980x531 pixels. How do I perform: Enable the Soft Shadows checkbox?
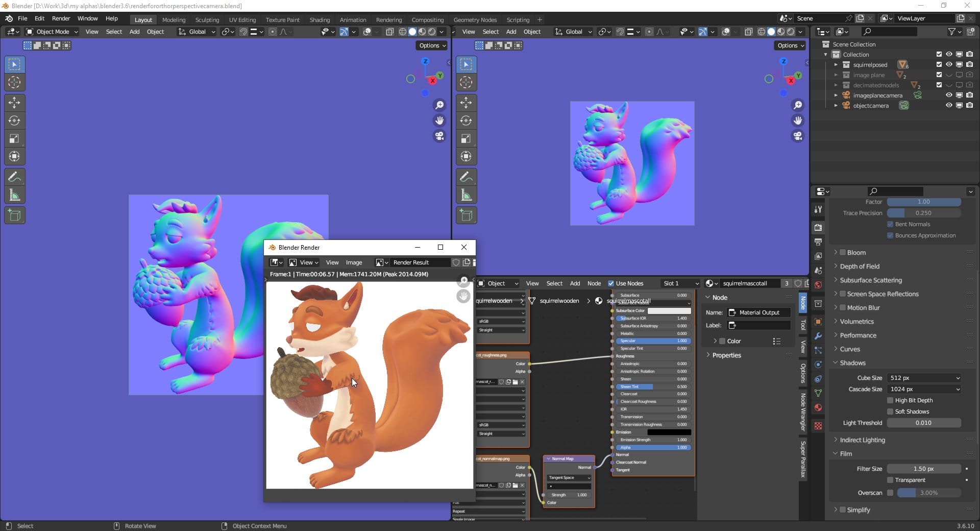890,412
